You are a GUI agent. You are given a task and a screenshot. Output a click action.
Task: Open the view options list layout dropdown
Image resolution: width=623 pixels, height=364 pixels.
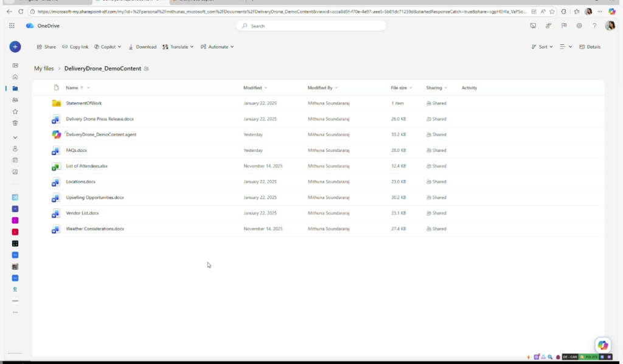(x=566, y=47)
